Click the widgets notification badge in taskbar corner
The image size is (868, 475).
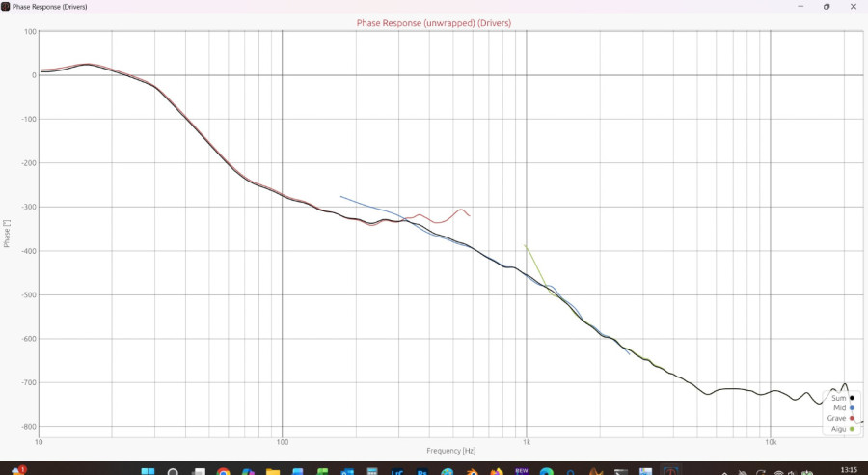[x=17, y=470]
